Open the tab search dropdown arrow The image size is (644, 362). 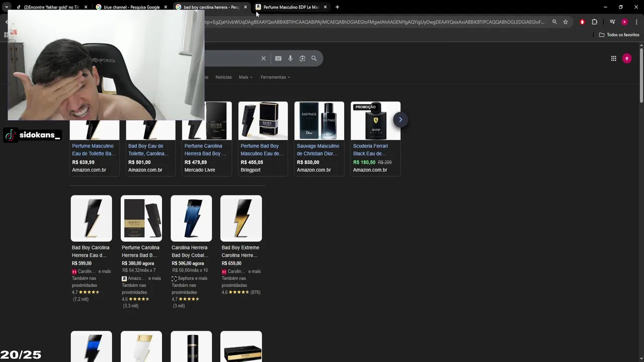6,7
